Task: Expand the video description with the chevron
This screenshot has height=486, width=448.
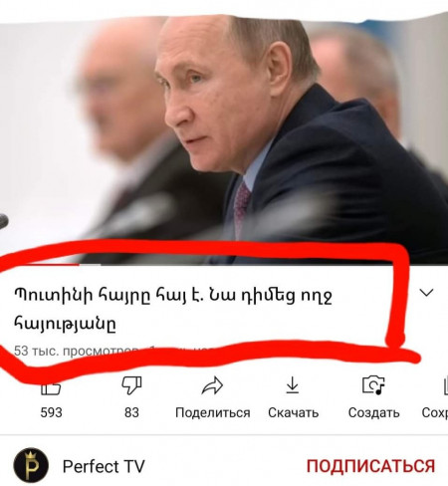Action: pos(426,293)
